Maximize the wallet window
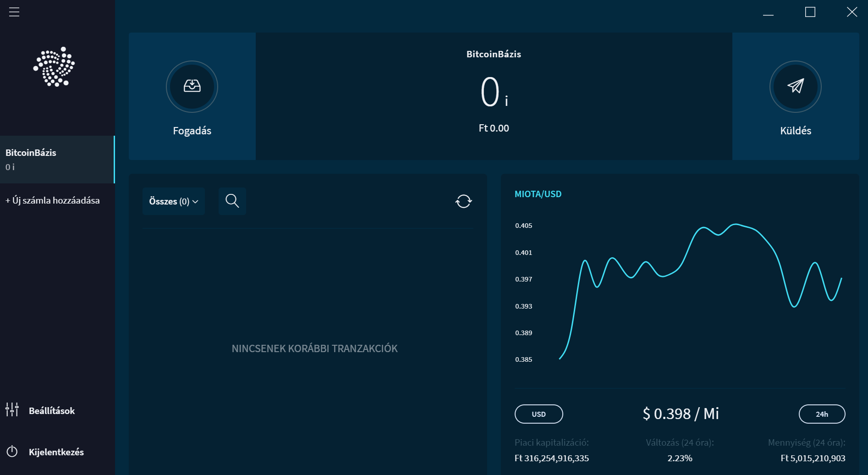Screen dimensions: 868x475 [810, 12]
